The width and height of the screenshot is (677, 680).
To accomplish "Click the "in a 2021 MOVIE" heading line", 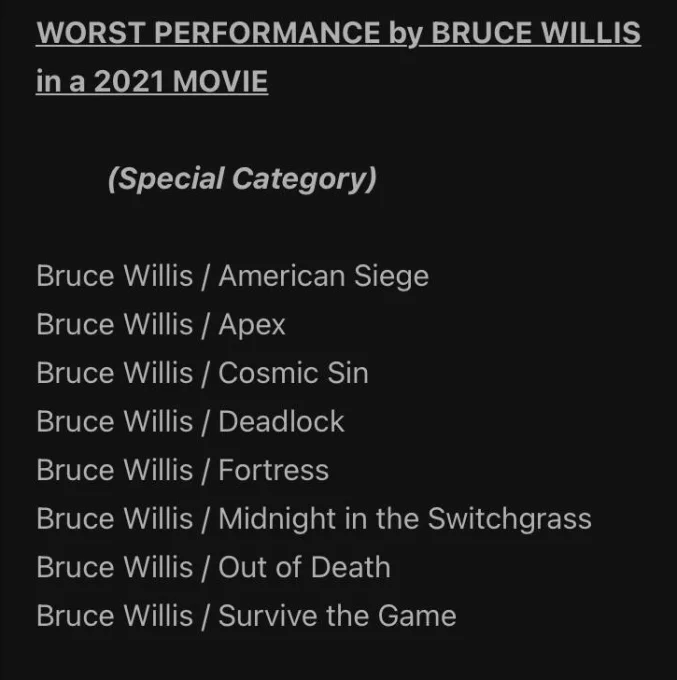I will click(x=152, y=82).
